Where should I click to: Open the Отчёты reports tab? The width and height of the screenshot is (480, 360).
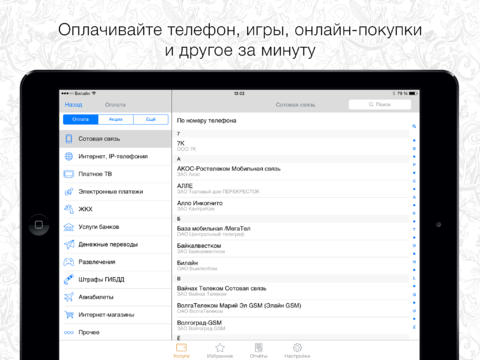[259, 351]
